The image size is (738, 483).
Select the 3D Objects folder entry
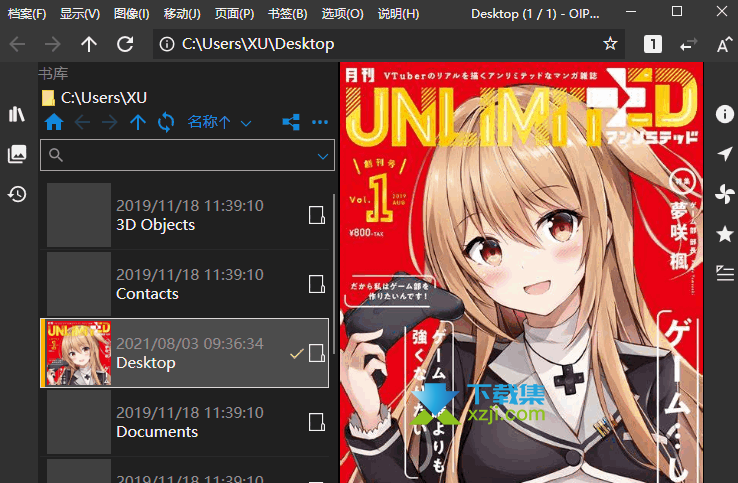tap(185, 215)
